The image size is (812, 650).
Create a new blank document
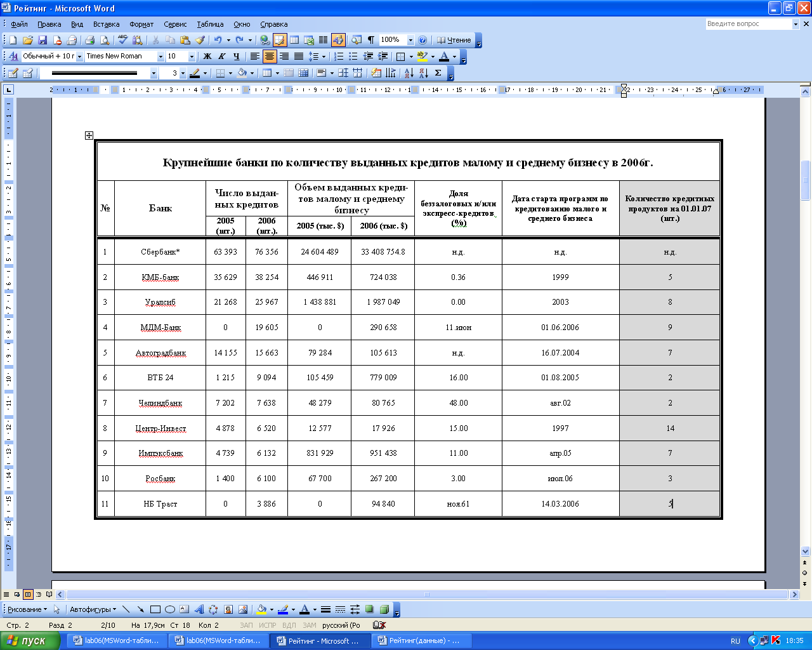tap(13, 40)
